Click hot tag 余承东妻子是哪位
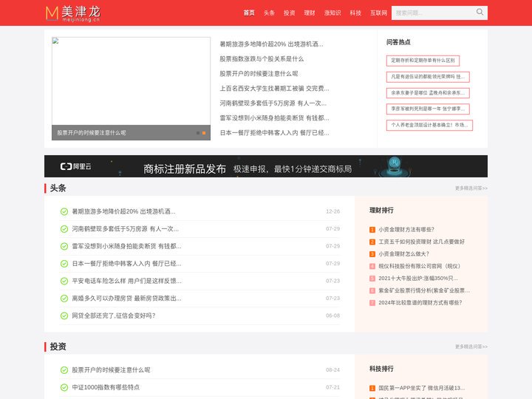Screen dimensions: 532x399 [x=428, y=92]
